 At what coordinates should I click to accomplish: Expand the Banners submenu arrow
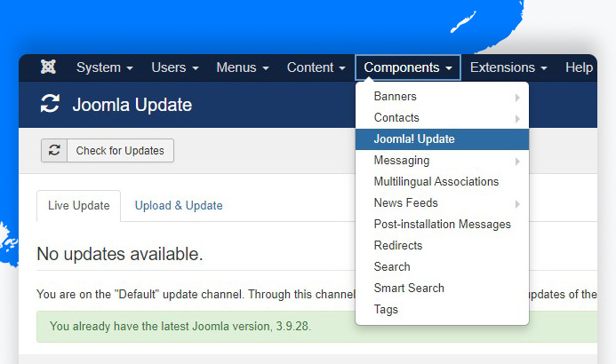click(517, 97)
